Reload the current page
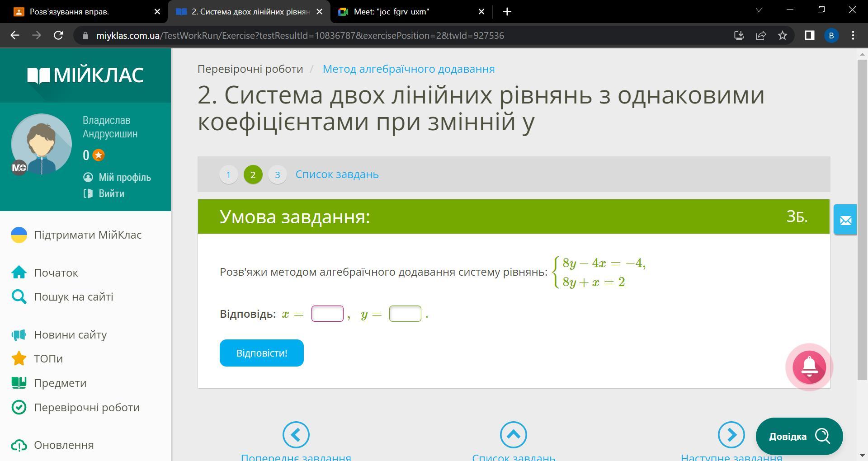The height and width of the screenshot is (461, 868). click(x=58, y=35)
